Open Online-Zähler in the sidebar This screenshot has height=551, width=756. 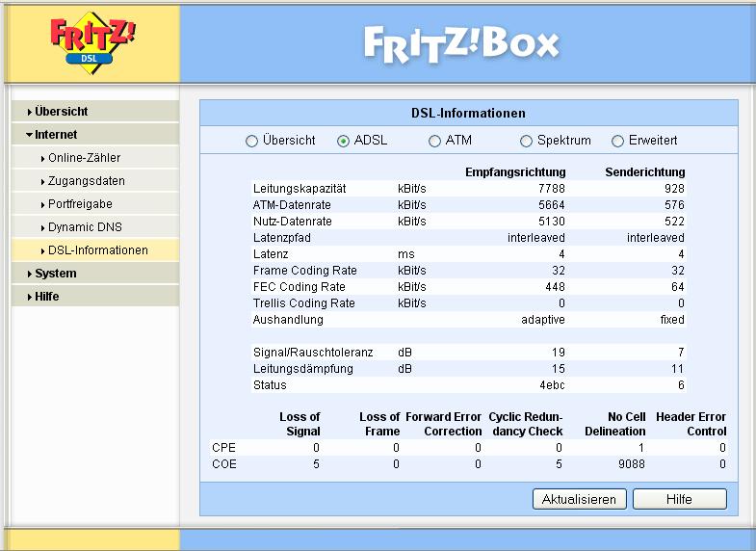tap(84, 158)
